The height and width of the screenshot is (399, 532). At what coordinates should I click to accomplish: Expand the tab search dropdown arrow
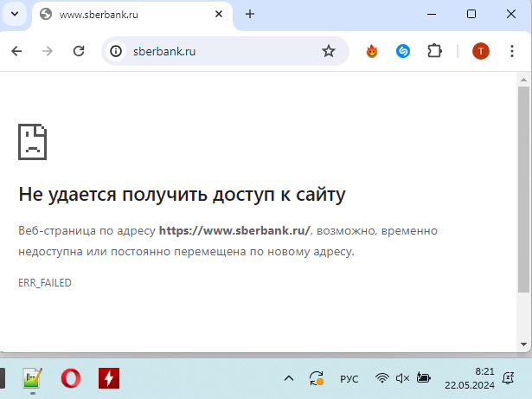pyautogui.click(x=14, y=14)
